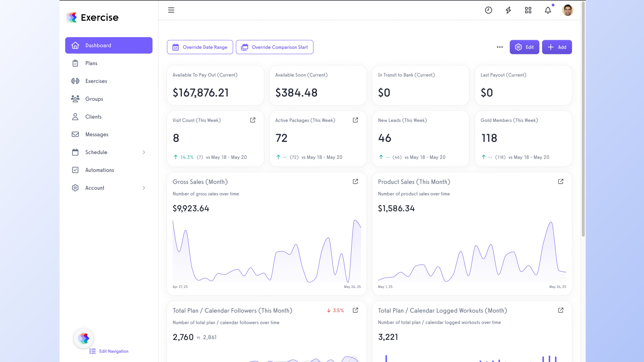Expand the Account submenu chevron
Viewport: 644px width, 362px height.
[144, 188]
